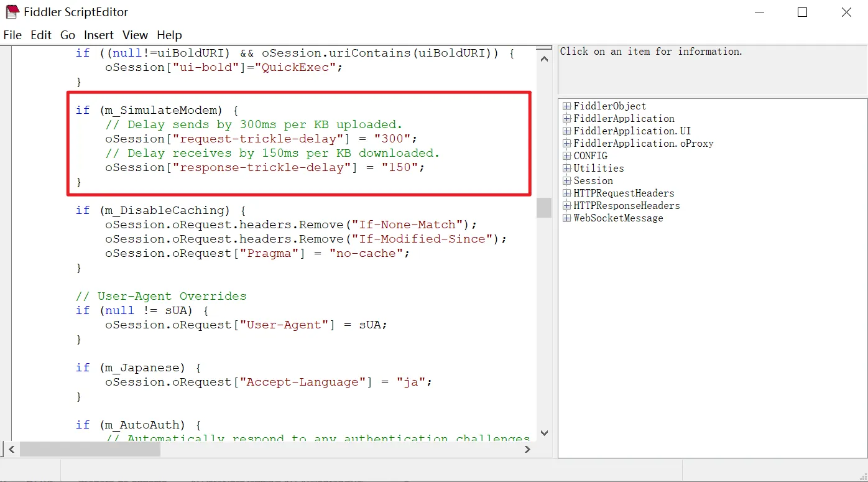Click the "Pragma" no-cache line
The height and width of the screenshot is (482, 868).
257,253
